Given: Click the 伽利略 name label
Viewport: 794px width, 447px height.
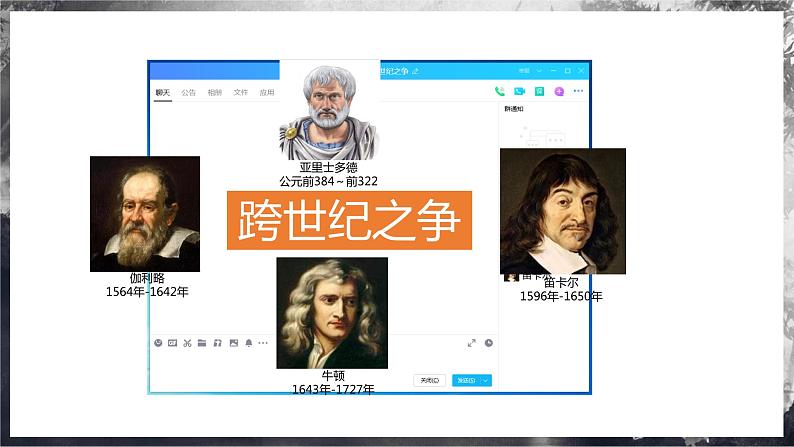Looking at the screenshot, I should (147, 278).
